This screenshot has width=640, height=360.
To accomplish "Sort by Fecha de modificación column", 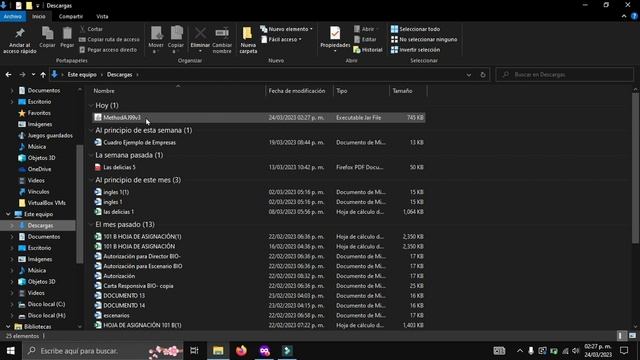I will (297, 91).
